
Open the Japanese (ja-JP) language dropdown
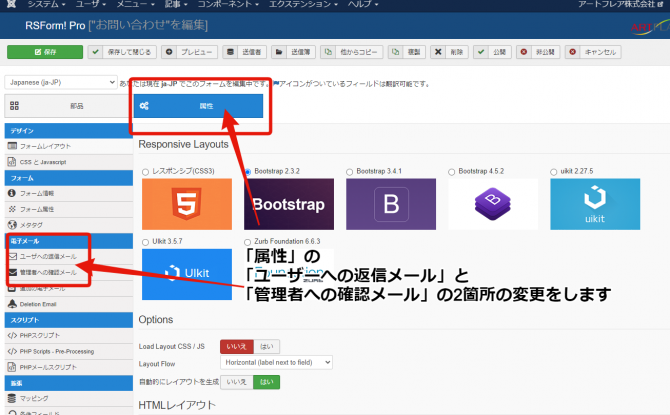[61, 82]
